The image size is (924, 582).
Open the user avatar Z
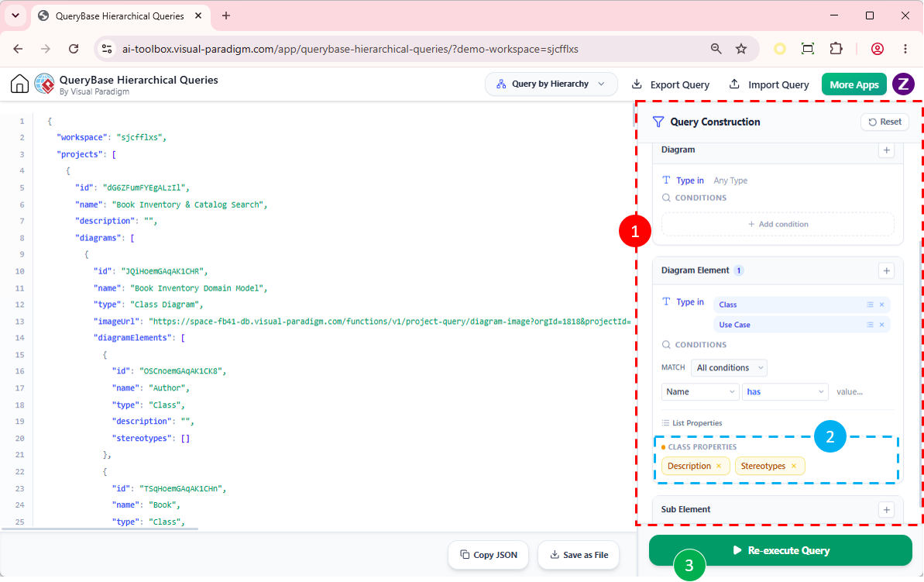click(x=903, y=84)
